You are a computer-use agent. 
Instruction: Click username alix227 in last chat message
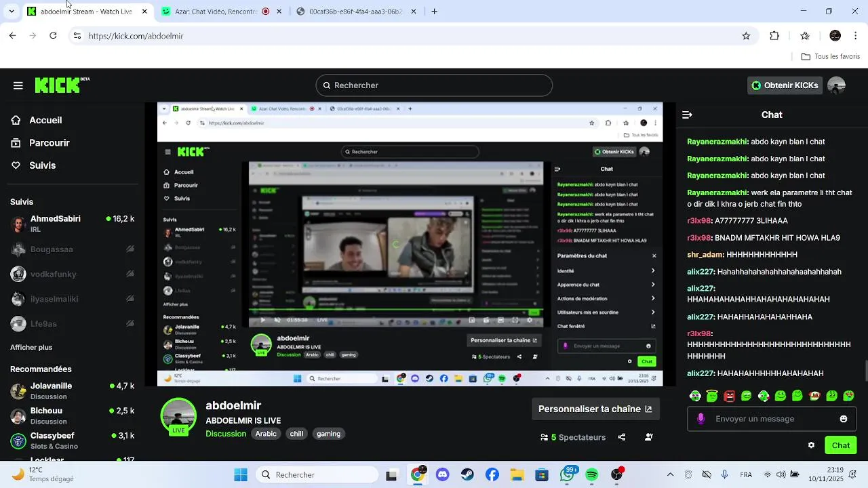coord(701,373)
